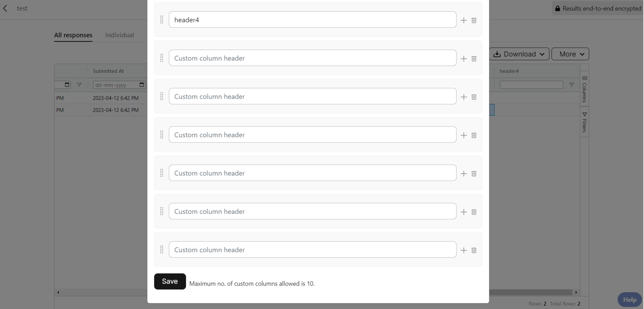Open the Help button
Image resolution: width=644 pixels, height=309 pixels.
(x=629, y=300)
